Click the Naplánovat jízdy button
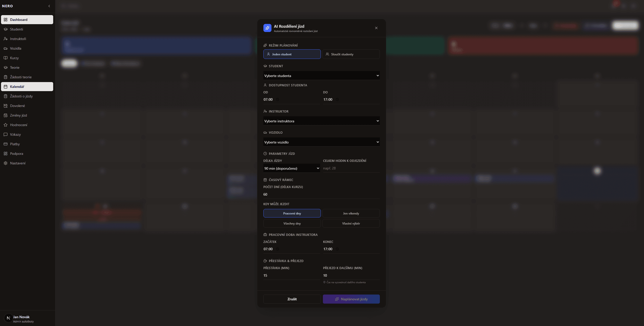644x326 pixels. click(351, 299)
